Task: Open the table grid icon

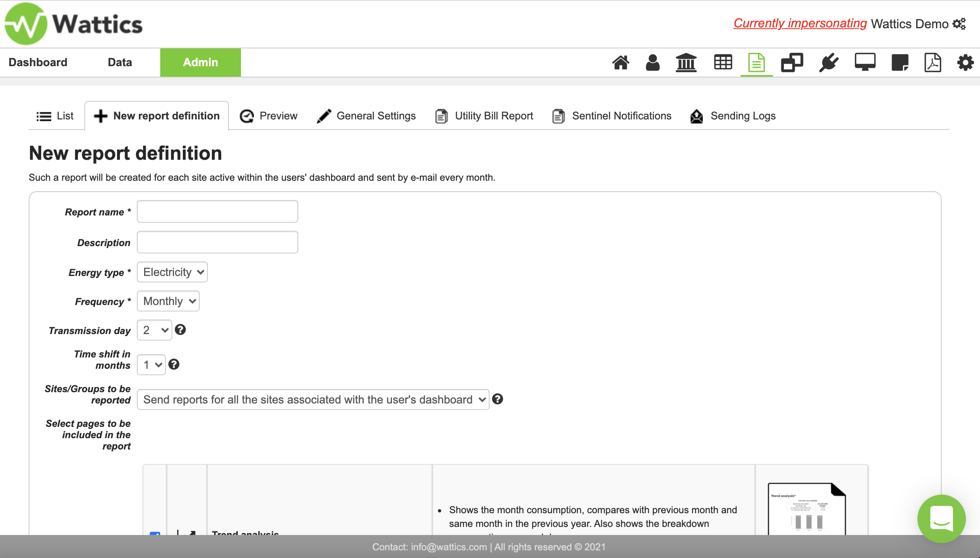Action: [723, 63]
